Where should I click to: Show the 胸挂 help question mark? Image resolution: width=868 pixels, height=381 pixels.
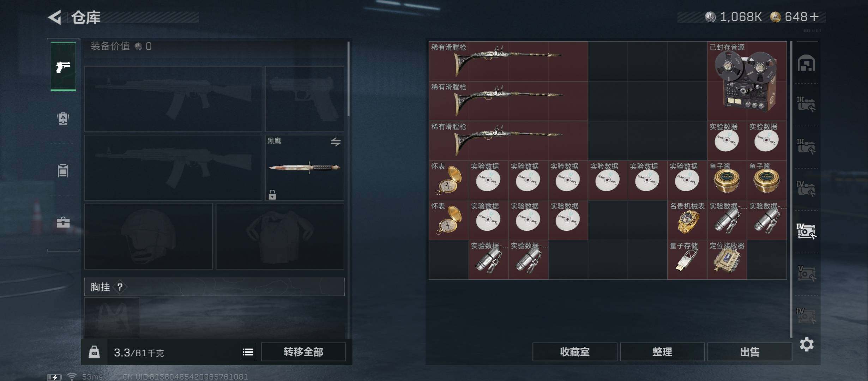click(x=120, y=287)
